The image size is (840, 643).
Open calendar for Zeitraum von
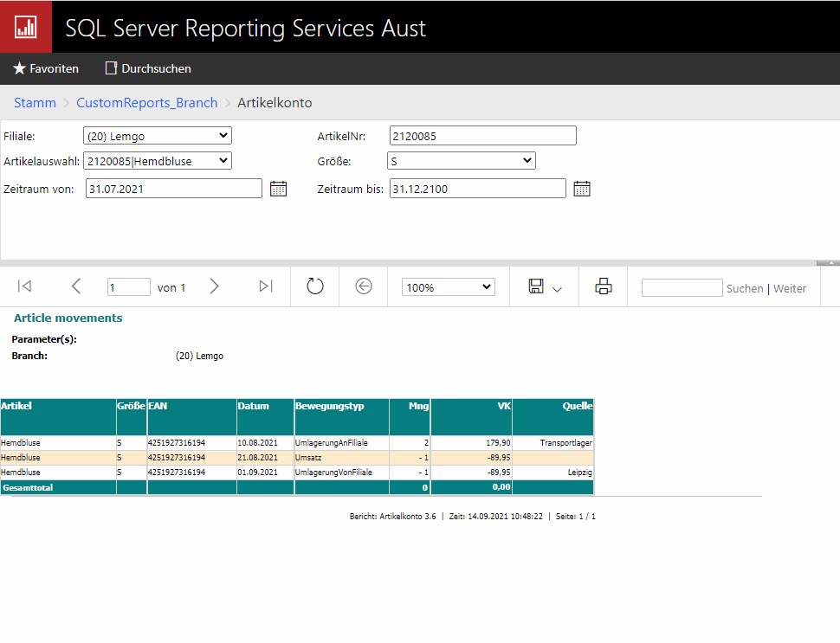click(x=278, y=189)
